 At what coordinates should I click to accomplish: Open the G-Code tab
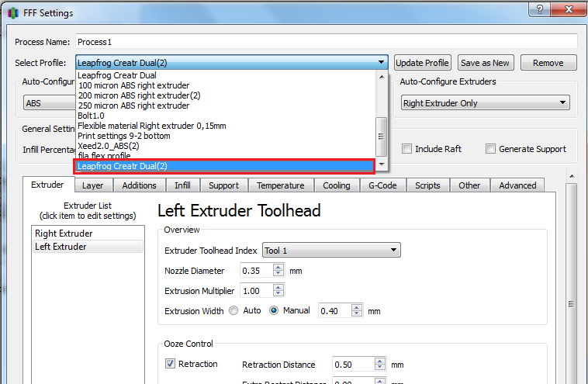click(382, 185)
